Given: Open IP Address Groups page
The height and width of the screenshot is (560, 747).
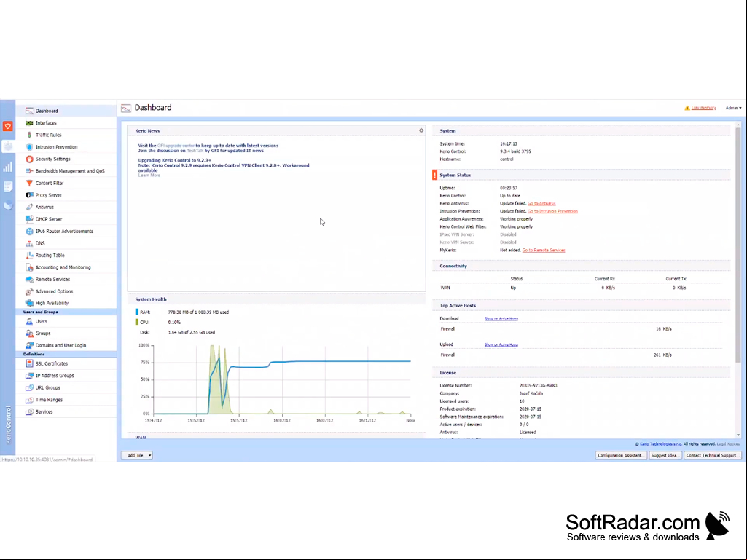Looking at the screenshot, I should click(x=55, y=375).
